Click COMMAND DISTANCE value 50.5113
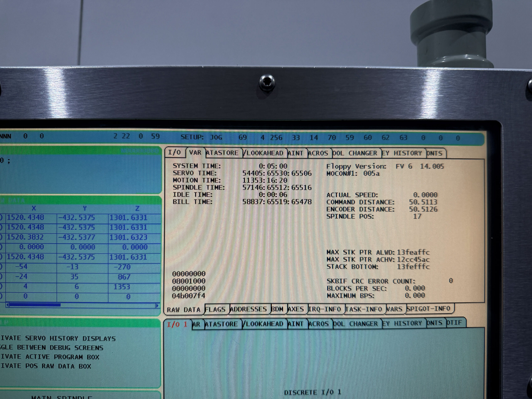Viewport: 532px width, 399px height. pyautogui.click(x=423, y=202)
